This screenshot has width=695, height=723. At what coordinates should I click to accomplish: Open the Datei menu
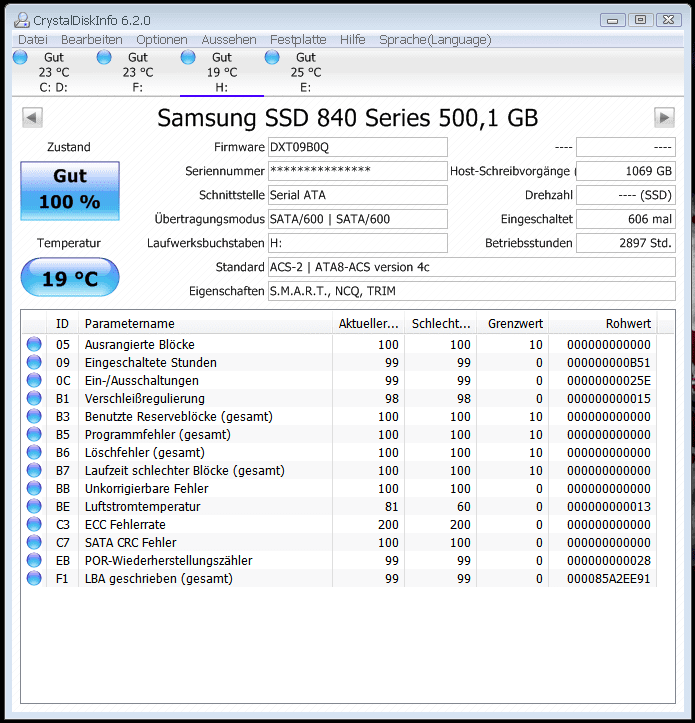click(33, 40)
